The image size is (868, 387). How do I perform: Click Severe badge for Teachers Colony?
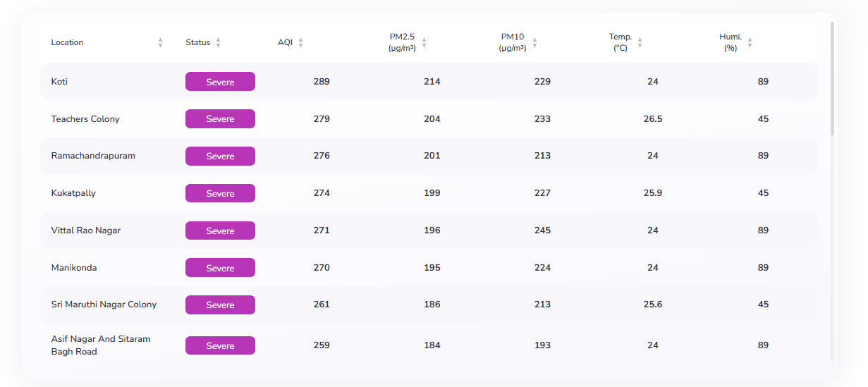(x=220, y=119)
